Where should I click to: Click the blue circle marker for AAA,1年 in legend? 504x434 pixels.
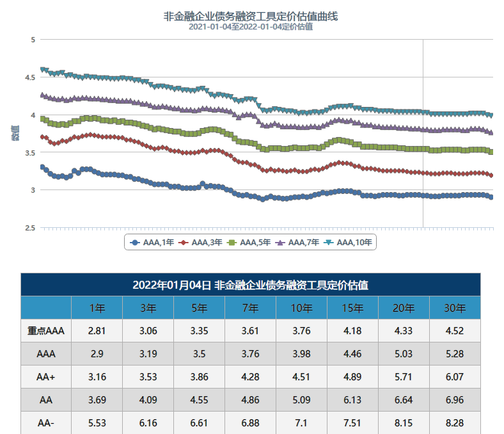(x=135, y=243)
